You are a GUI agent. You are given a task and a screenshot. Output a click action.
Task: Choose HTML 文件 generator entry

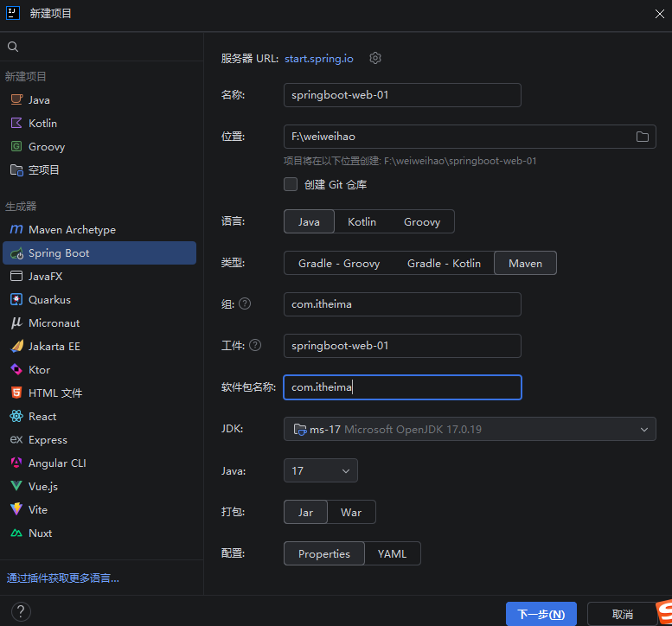click(99, 393)
